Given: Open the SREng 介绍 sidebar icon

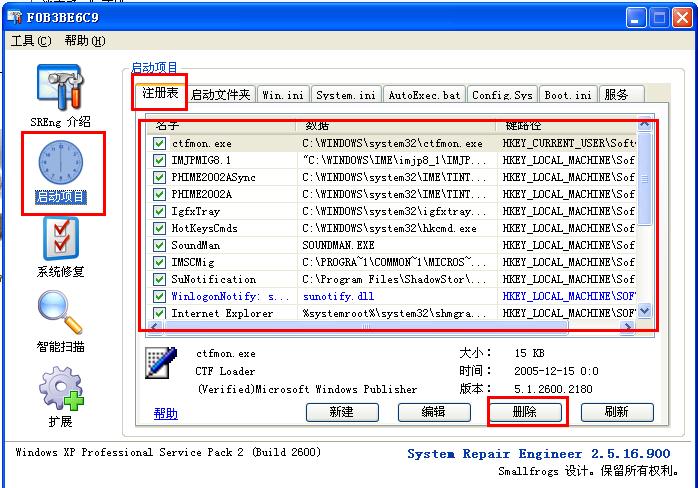Looking at the screenshot, I should [60, 87].
